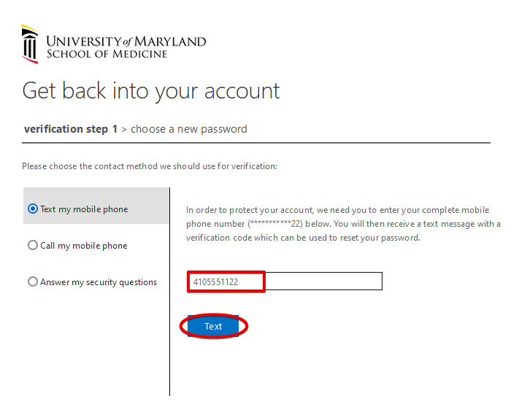
Task: Select the "choose a new password" step
Action: (188, 129)
